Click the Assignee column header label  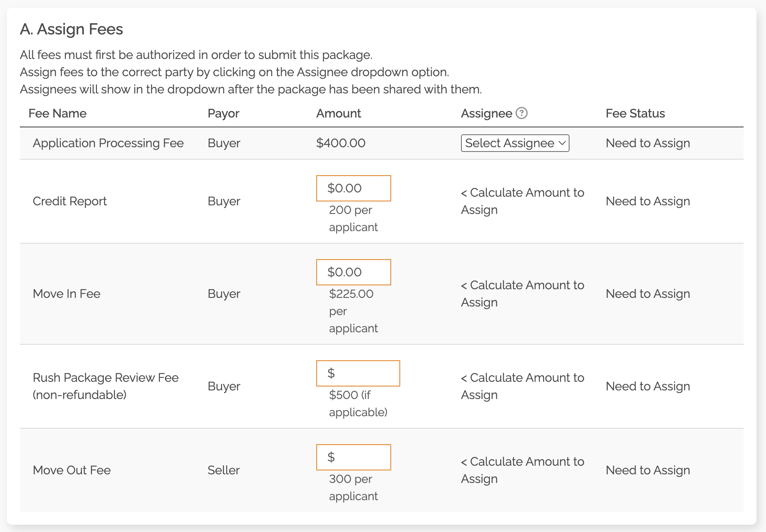(486, 114)
